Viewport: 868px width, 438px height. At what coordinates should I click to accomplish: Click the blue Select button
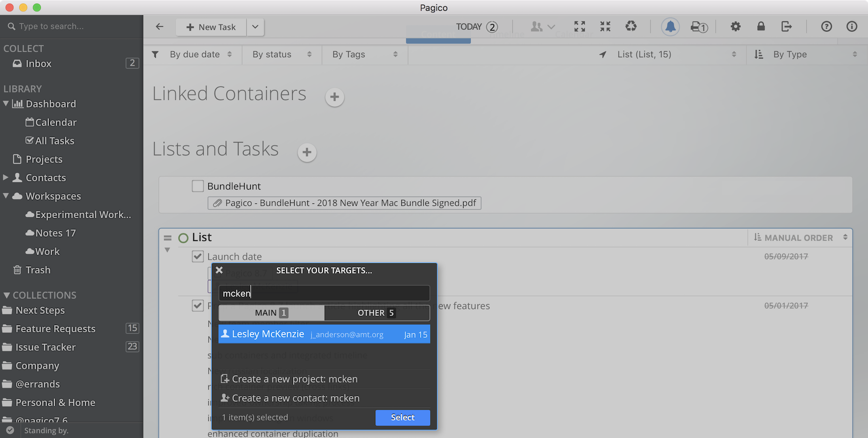click(x=403, y=418)
